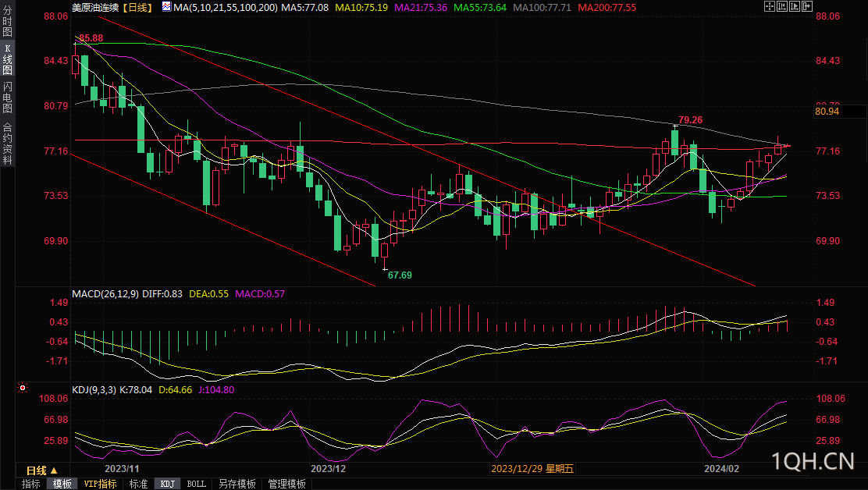Click the MA5:77.08 value

(304, 7)
